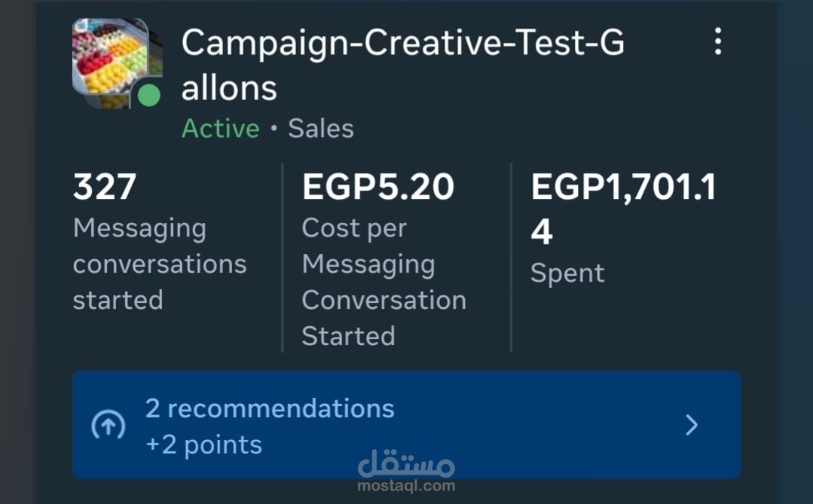Viewport: 813px width, 504px height.
Task: Select the Campaign-Creative-Test-Gallons title
Action: coord(403,65)
